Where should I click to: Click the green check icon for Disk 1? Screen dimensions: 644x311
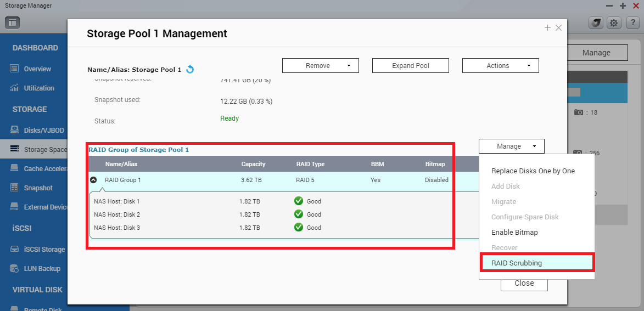click(299, 201)
